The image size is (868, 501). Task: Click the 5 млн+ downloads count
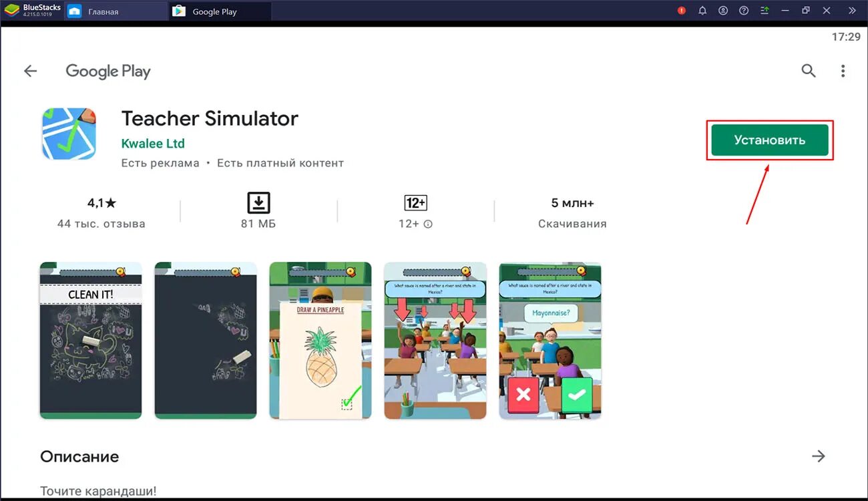coord(572,202)
